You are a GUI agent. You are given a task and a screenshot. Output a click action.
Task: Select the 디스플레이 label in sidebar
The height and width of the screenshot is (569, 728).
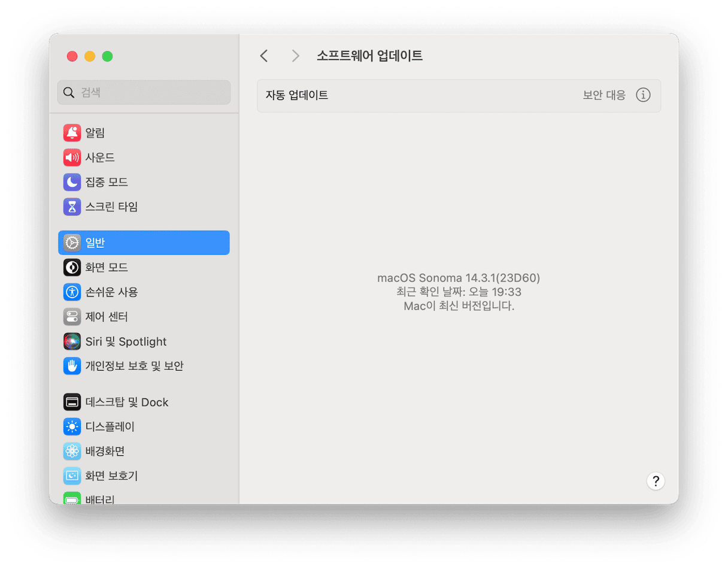pos(110,427)
